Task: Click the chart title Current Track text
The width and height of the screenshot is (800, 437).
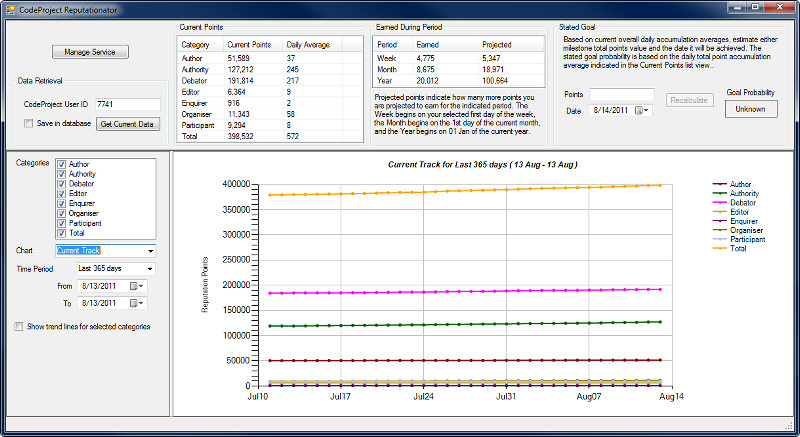Action: pos(483,165)
